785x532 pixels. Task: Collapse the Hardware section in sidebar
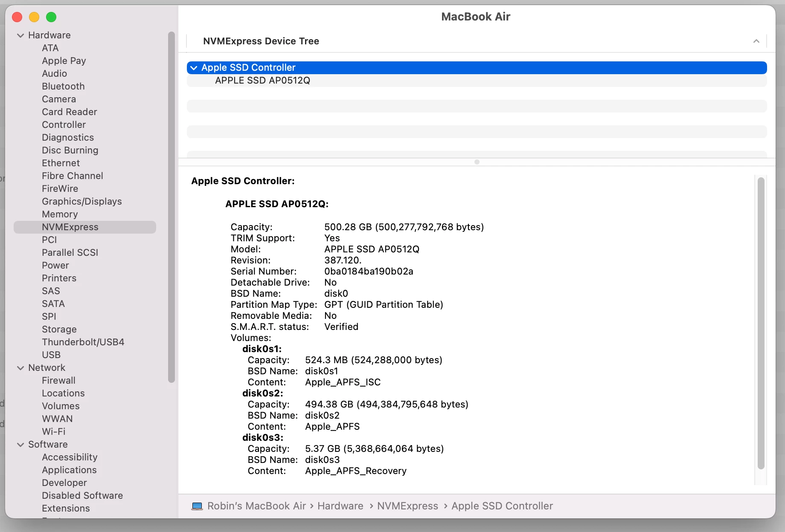tap(20, 35)
